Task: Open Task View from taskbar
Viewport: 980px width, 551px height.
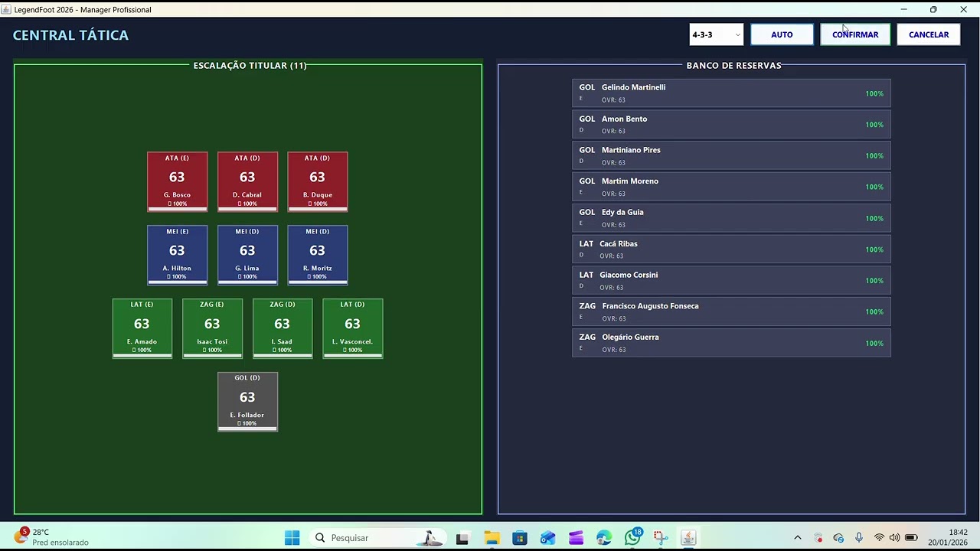Action: 462,538
